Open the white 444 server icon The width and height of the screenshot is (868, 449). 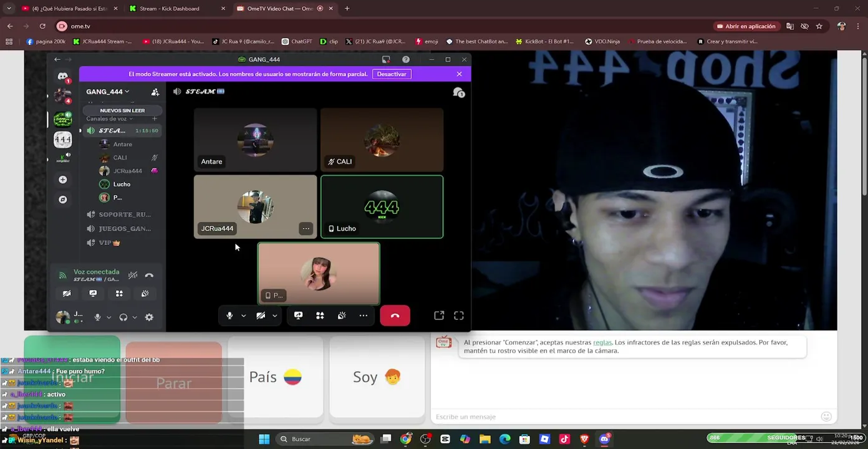tap(62, 139)
